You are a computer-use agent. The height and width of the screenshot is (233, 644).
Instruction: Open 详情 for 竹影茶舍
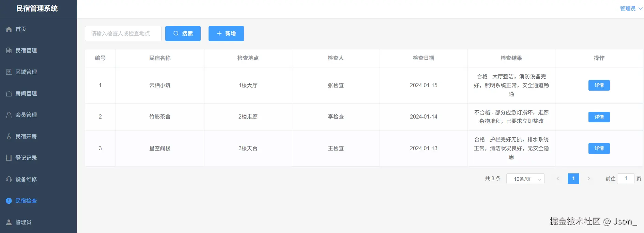coord(599,117)
